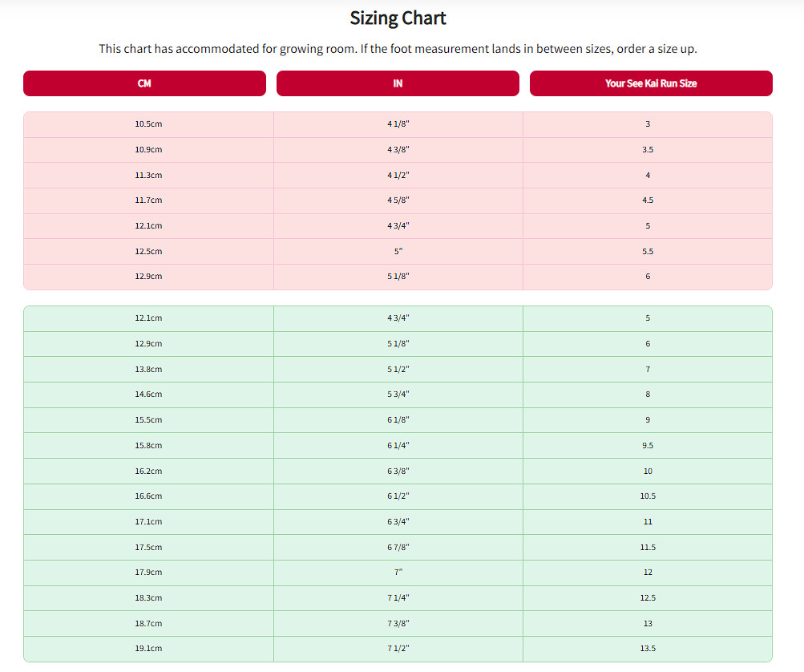Click the 5 3/4" inches cell
This screenshot has width=804, height=672.
(x=398, y=395)
